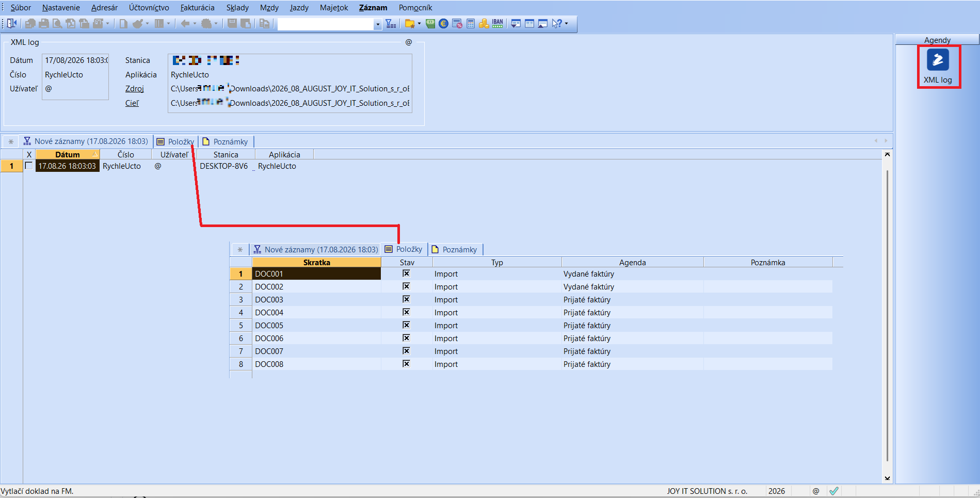Screen dimensions: 980x498
Task: Toggle Stav checkbox for DOC001
Action: [406, 274]
